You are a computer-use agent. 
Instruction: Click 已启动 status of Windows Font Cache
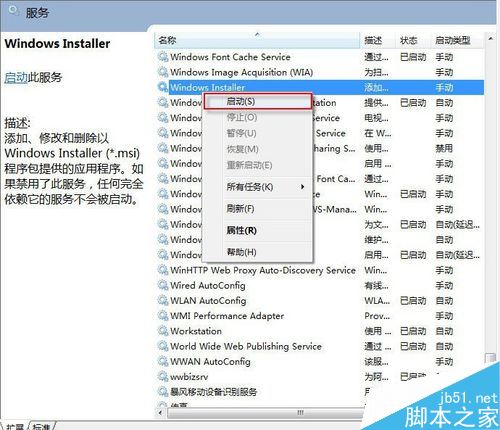pos(413,57)
